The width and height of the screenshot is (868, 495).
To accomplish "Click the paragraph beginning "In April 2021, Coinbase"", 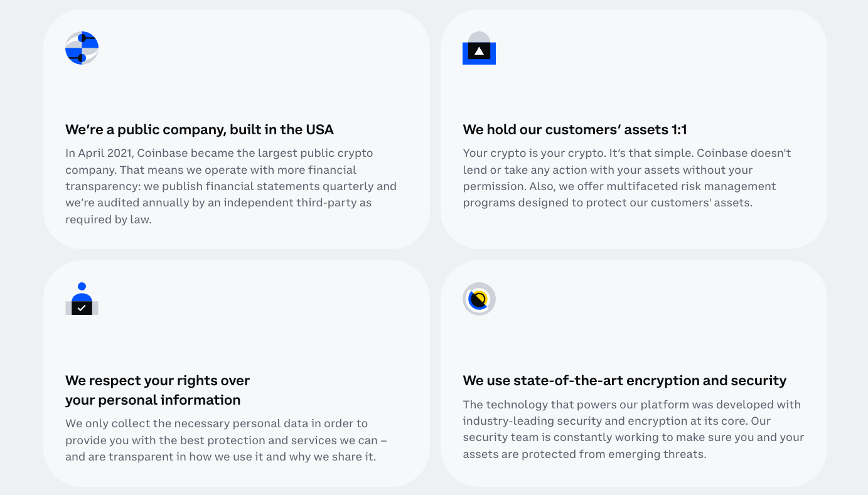I will (230, 186).
